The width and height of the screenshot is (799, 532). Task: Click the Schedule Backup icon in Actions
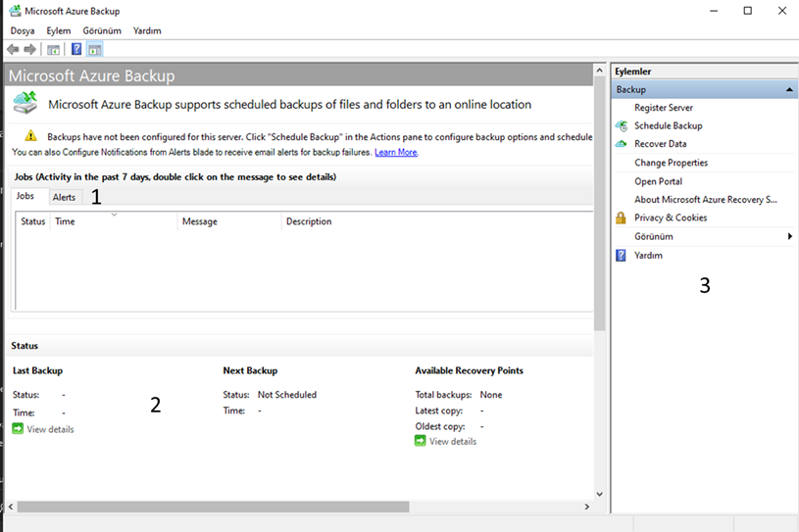coord(622,125)
